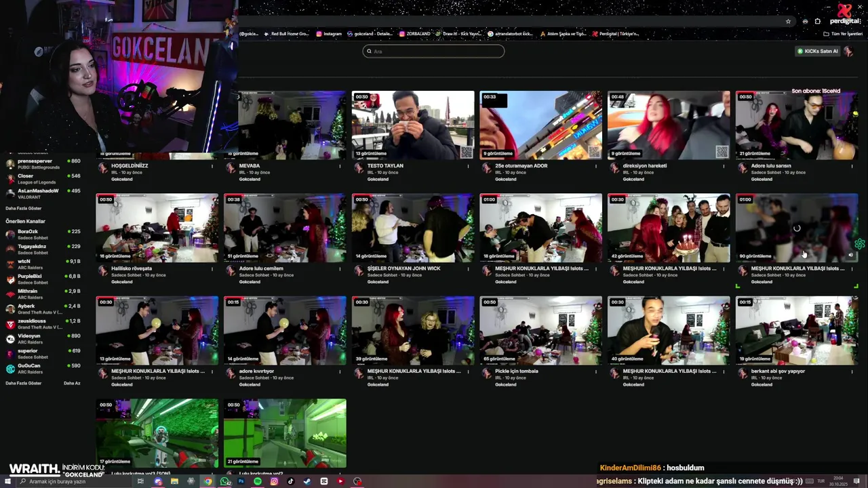Open options menu for TESTO TAYLAN clip
The width and height of the screenshot is (868, 488).
click(468, 166)
